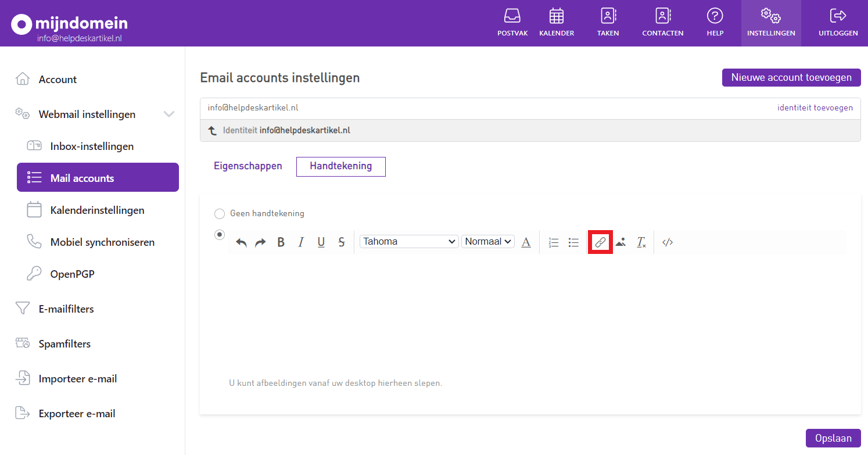Select the 'Geen handtekening' radio button

click(220, 214)
